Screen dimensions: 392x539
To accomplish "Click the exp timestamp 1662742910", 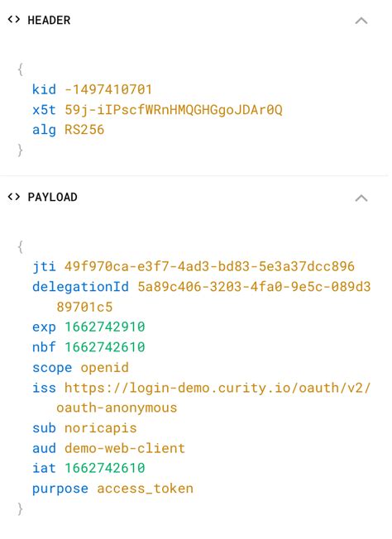I will pyautogui.click(x=105, y=327).
